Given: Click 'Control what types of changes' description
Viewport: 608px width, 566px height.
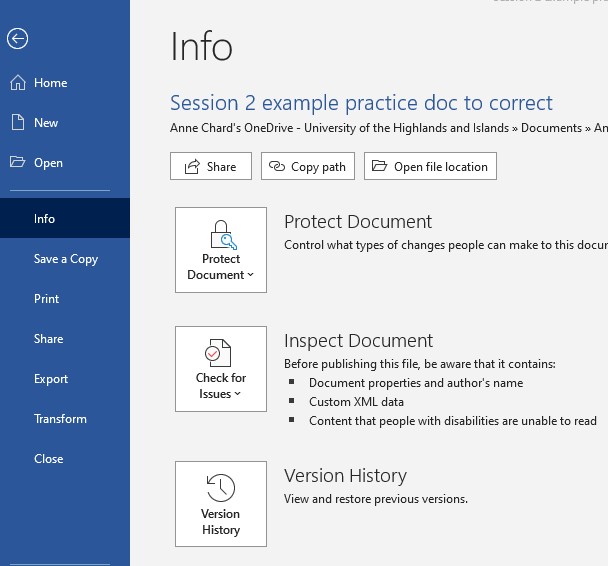Looking at the screenshot, I should (x=446, y=245).
